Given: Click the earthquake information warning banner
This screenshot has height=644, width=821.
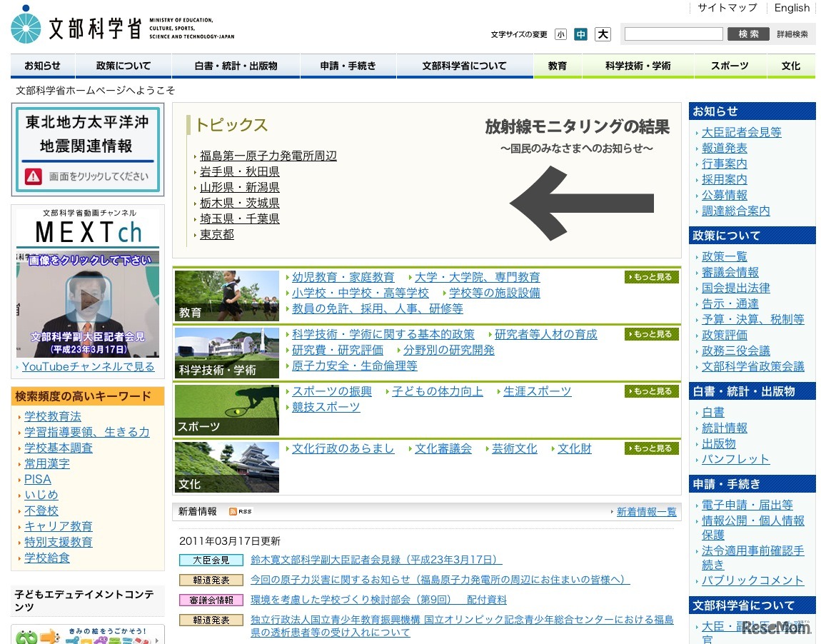Looking at the screenshot, I should (x=88, y=149).
